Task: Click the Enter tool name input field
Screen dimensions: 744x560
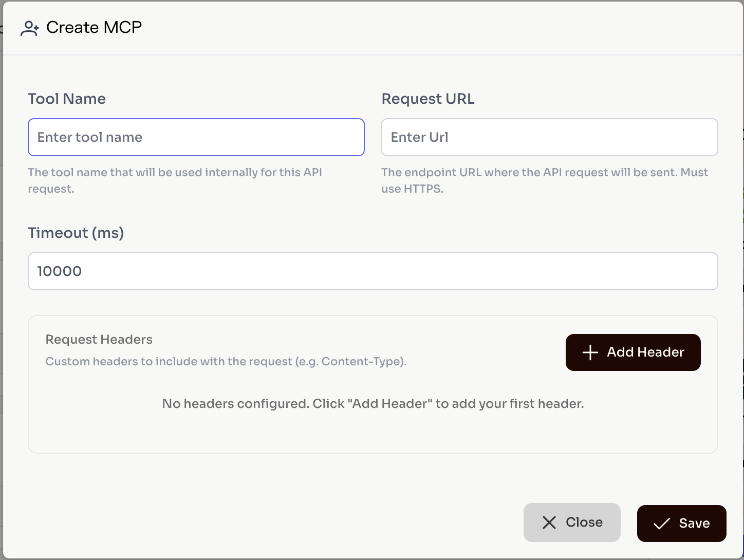Action: coord(196,137)
